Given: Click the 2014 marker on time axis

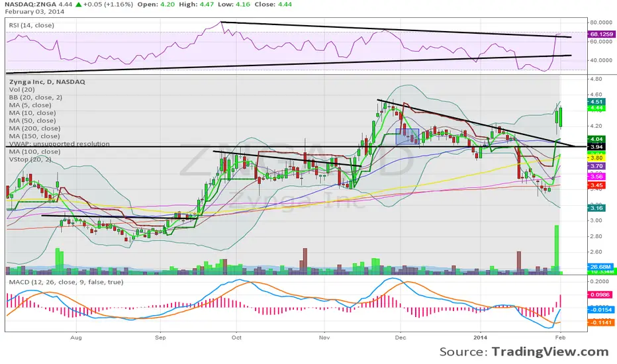Looking at the screenshot, I should point(480,338).
